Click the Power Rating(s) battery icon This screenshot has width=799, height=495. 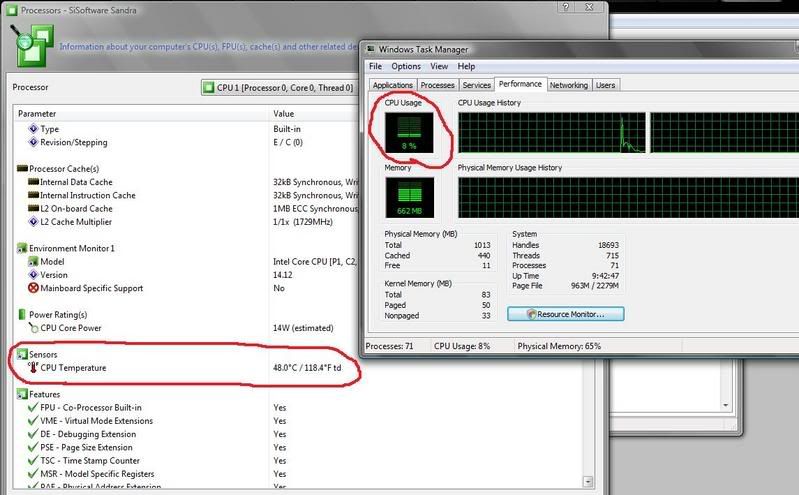[22, 314]
